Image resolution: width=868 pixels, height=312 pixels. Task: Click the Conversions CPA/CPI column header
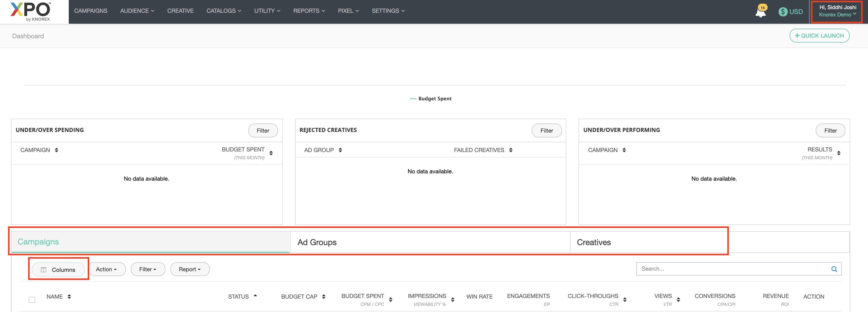click(715, 300)
